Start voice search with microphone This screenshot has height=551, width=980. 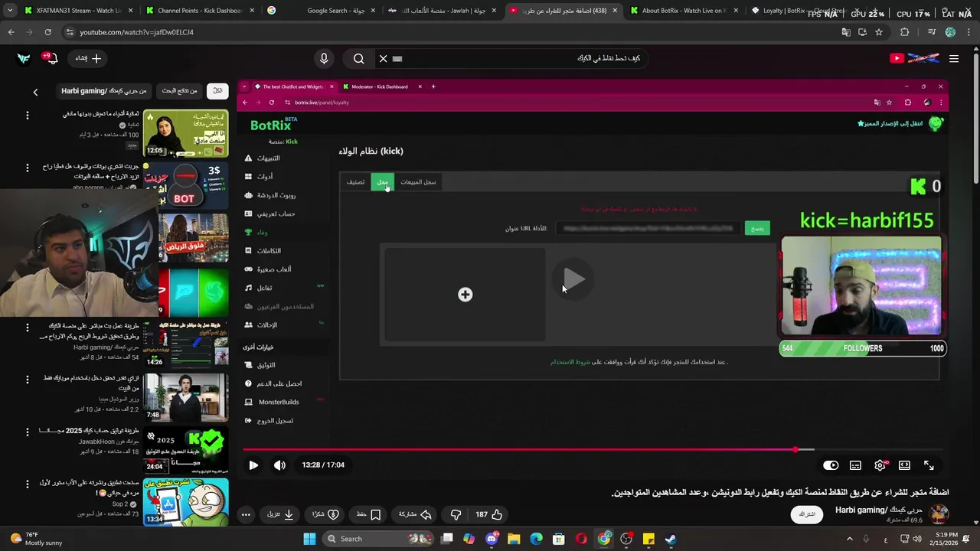pyautogui.click(x=324, y=58)
